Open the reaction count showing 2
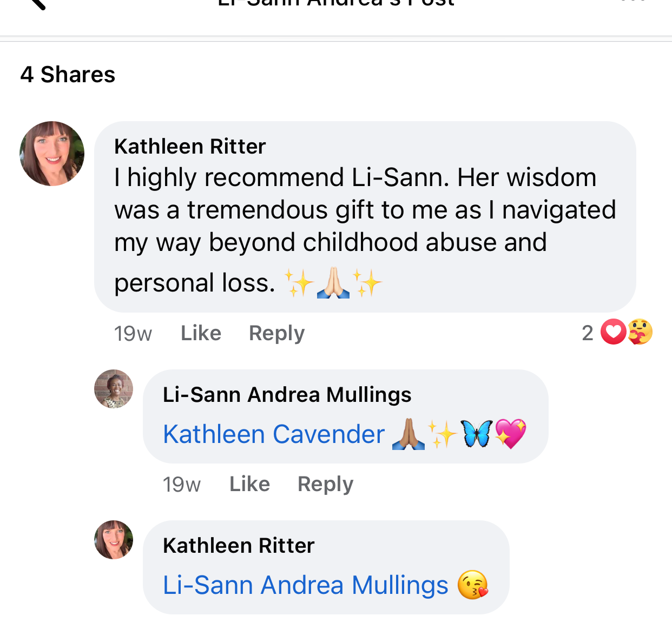Viewport: 672px width, 622px height. click(588, 333)
